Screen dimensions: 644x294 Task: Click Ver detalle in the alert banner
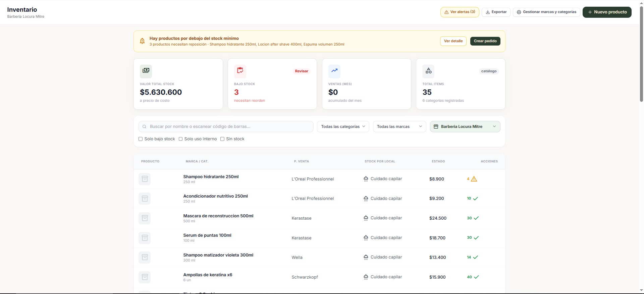click(x=453, y=41)
